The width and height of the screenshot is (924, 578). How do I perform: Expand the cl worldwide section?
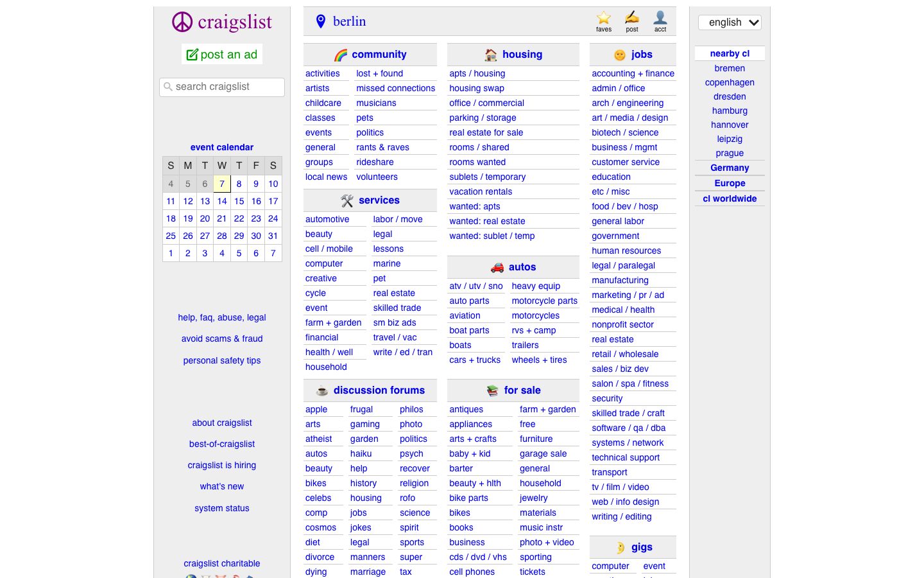point(730,199)
